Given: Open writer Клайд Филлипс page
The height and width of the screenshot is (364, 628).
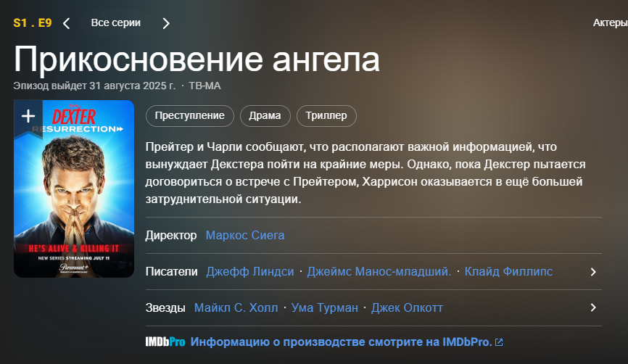Looking at the screenshot, I should (508, 272).
